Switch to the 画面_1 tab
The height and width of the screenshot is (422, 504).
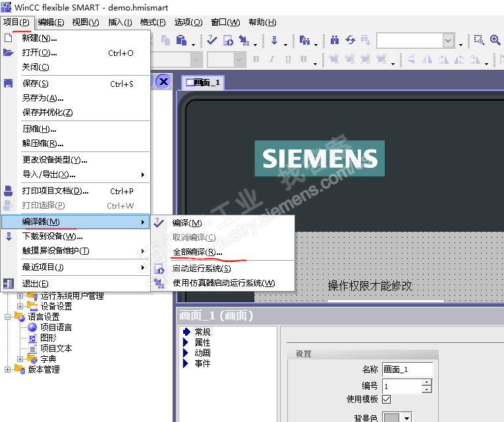pos(203,82)
